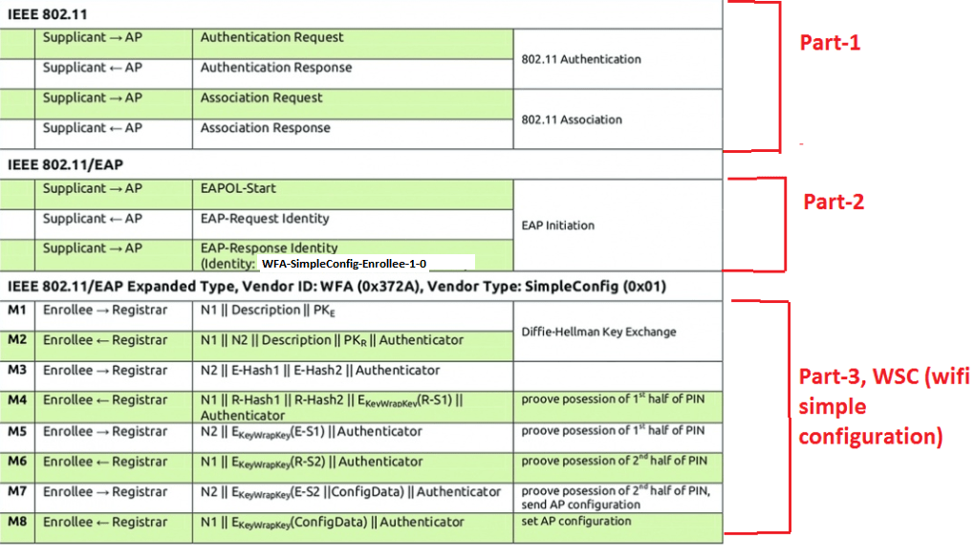975x560 pixels.
Task: Click the Authentication Response message cell
Action: (275, 68)
